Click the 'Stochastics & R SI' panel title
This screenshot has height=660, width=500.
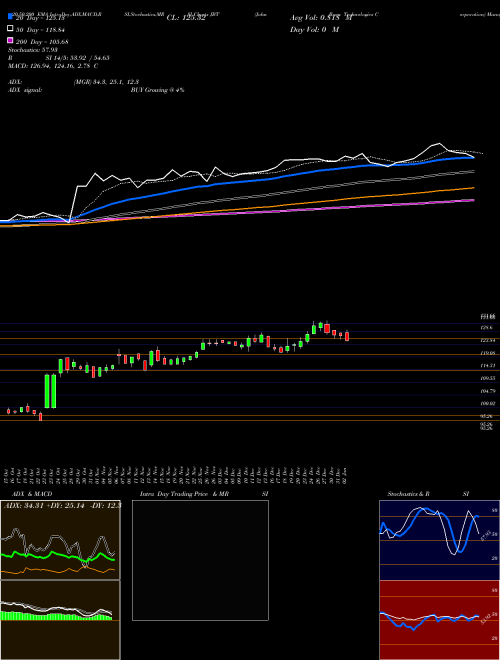(428, 494)
